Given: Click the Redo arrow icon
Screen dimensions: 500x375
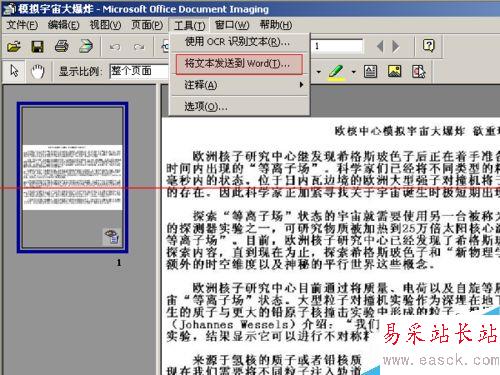Looking at the screenshot, I should 139,47.
